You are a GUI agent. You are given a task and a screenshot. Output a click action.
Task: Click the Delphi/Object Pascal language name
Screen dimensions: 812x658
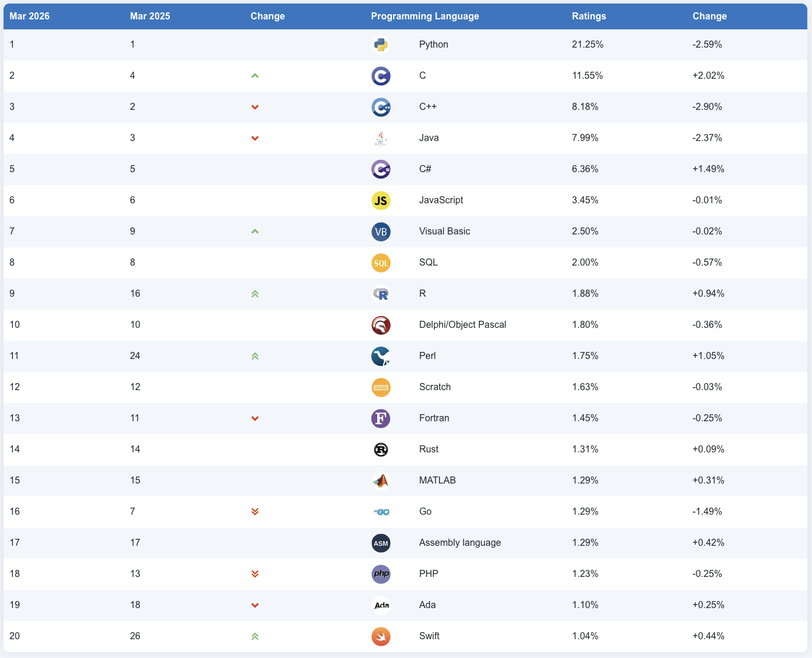(x=462, y=325)
